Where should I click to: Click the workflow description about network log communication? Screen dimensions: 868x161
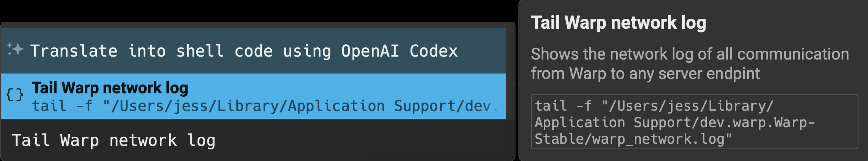coord(690,64)
